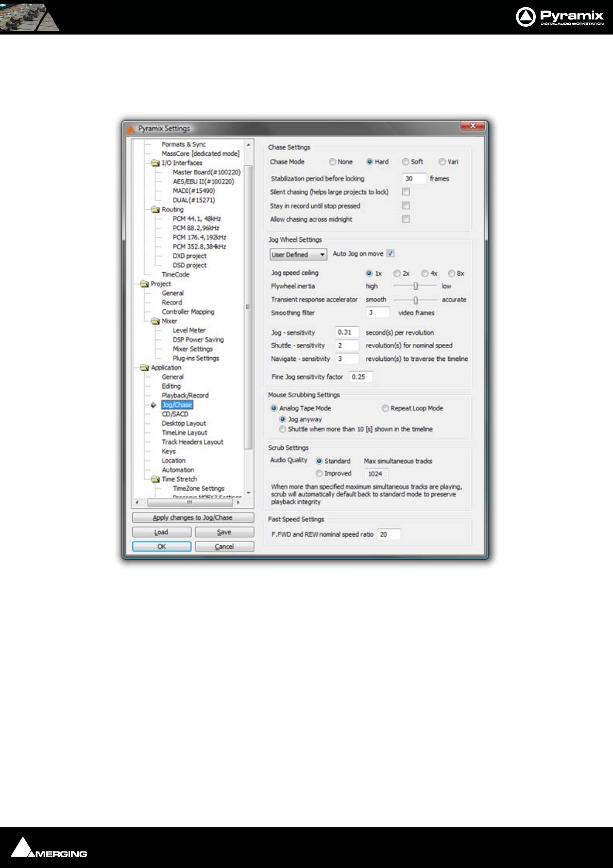Click the Project folder icon

point(144,284)
